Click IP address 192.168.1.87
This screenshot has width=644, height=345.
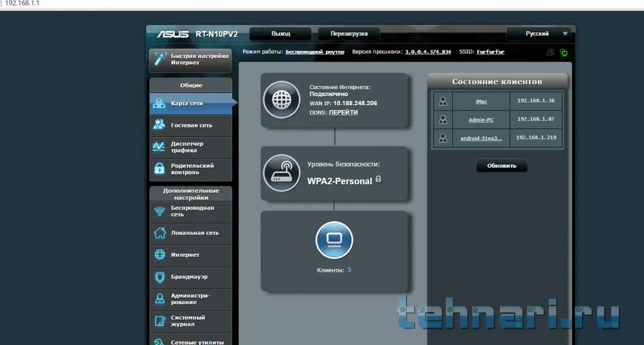coord(536,119)
